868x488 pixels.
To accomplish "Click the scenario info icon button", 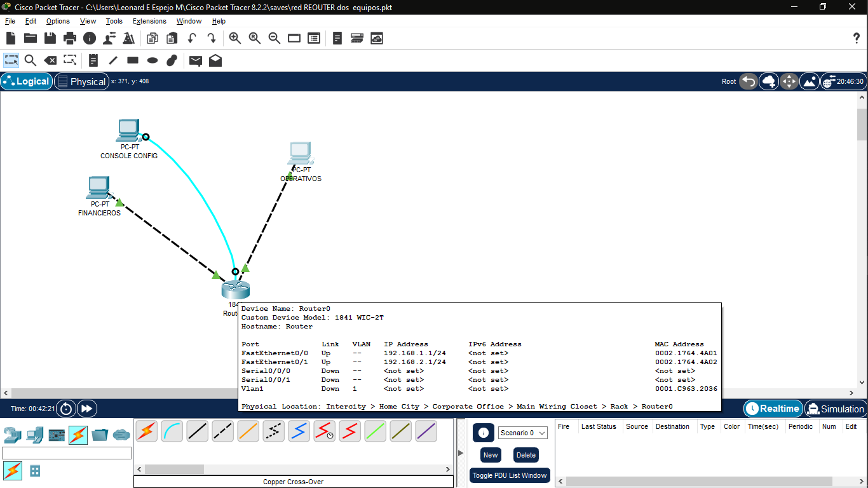I will pyautogui.click(x=484, y=433).
